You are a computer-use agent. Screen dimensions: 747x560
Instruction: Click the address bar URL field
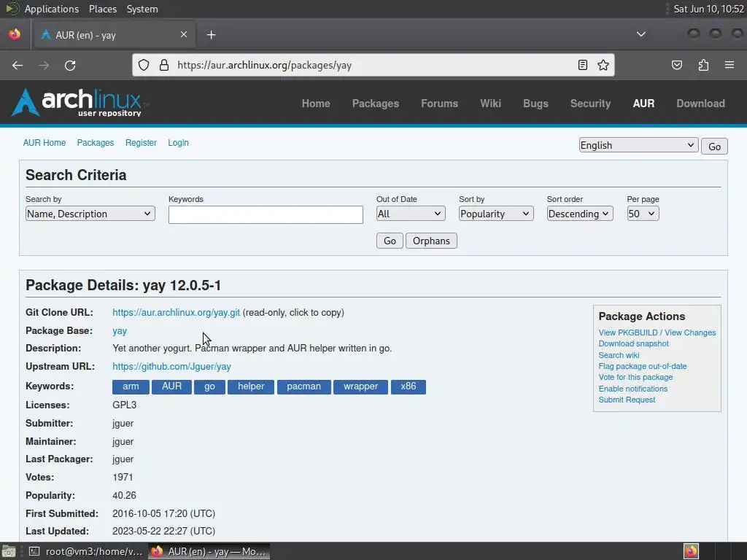coord(371,65)
